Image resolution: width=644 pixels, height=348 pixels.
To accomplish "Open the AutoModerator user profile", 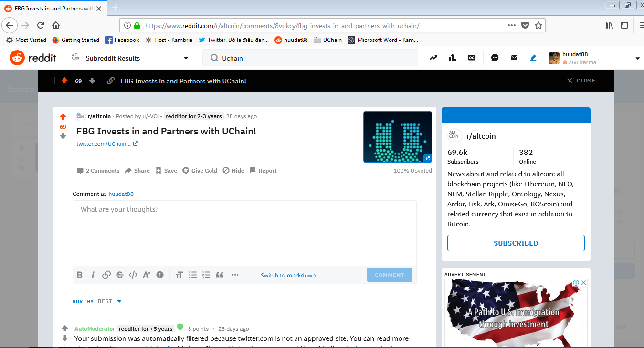I will click(x=95, y=329).
